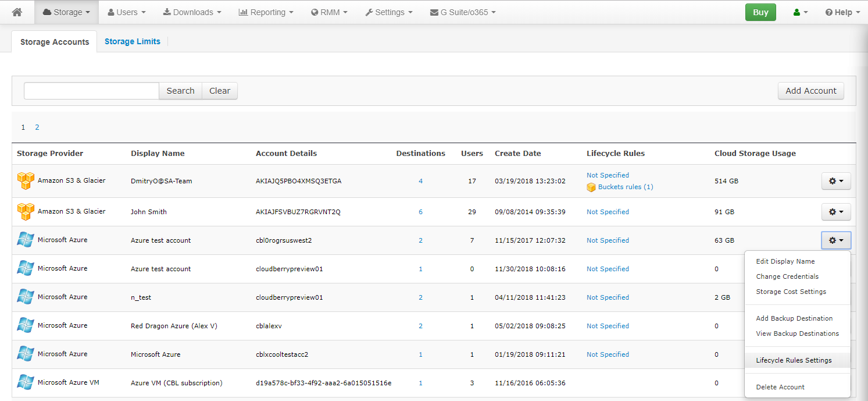This screenshot has width=868, height=401.
Task: Open destinations count 6 for John Smith
Action: (x=421, y=212)
